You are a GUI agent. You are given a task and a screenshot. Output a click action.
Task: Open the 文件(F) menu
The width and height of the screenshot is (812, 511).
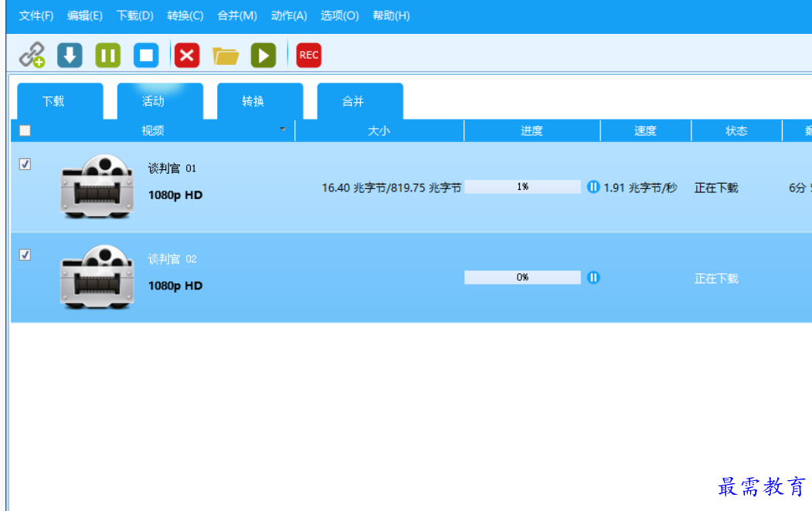[36, 15]
